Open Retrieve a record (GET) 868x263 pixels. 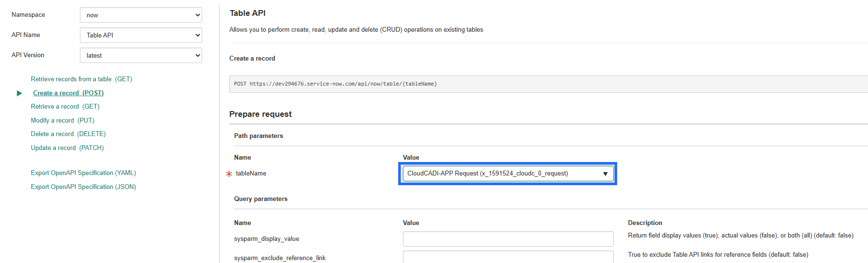click(x=65, y=107)
